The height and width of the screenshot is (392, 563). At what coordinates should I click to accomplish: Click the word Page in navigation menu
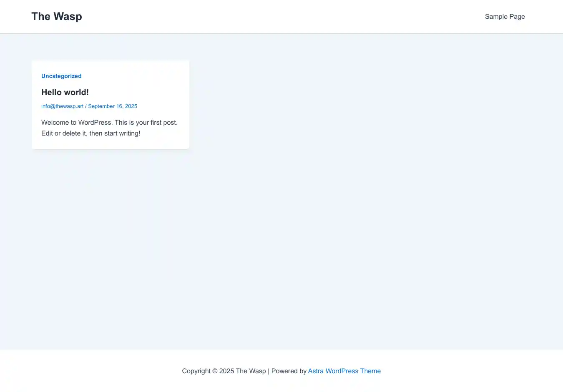coord(517,17)
